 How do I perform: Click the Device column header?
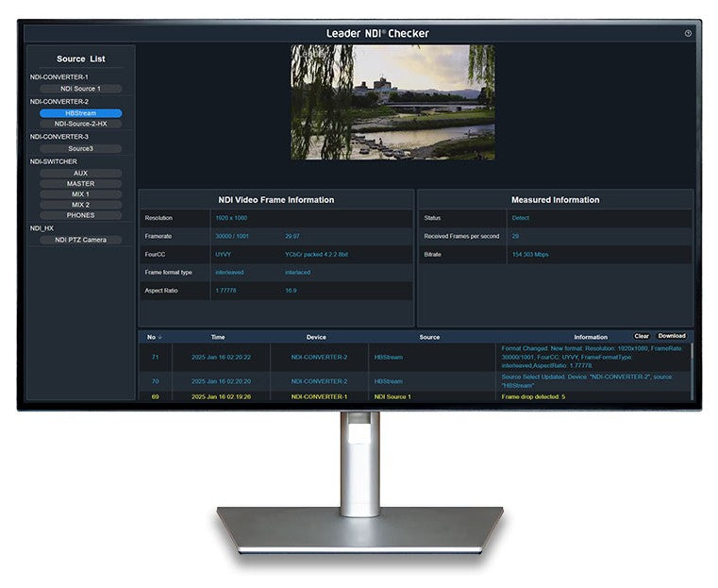316,337
